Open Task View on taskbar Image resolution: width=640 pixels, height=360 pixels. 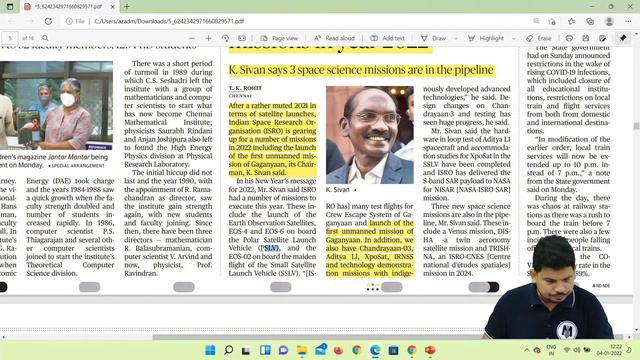246,350
